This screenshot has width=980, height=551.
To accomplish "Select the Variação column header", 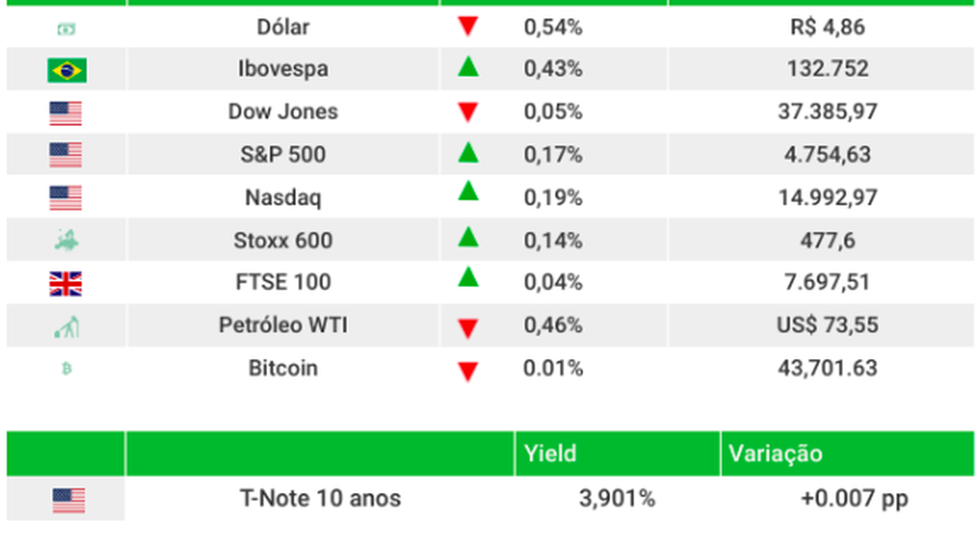I will click(x=776, y=453).
